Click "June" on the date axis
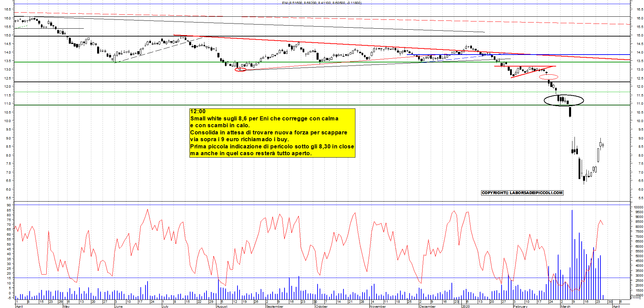644x308 pixels. tap(119, 306)
